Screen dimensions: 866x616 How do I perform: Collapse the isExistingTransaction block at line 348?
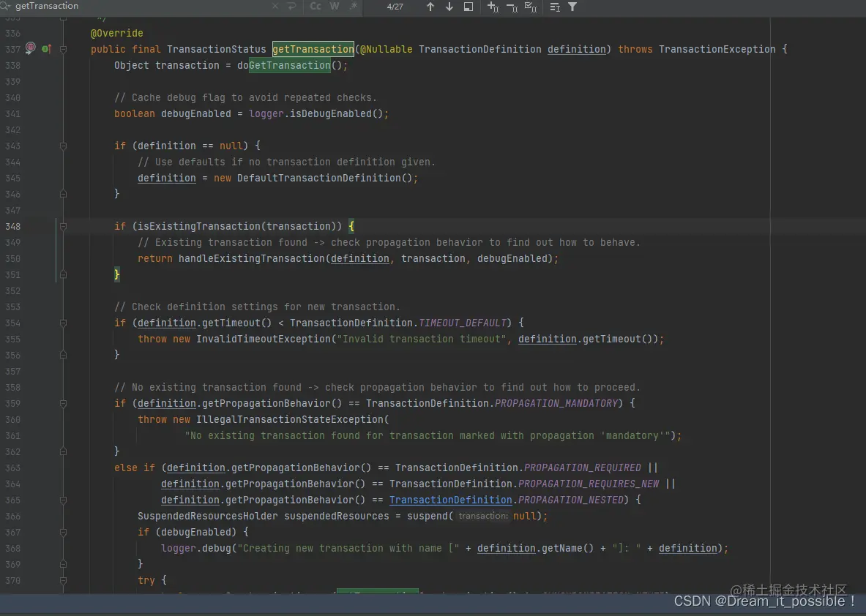coord(63,226)
